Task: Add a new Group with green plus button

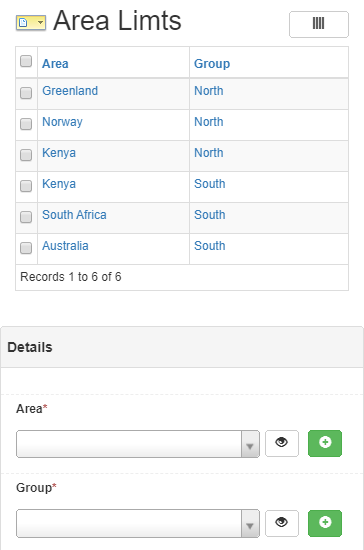Action: [325, 523]
